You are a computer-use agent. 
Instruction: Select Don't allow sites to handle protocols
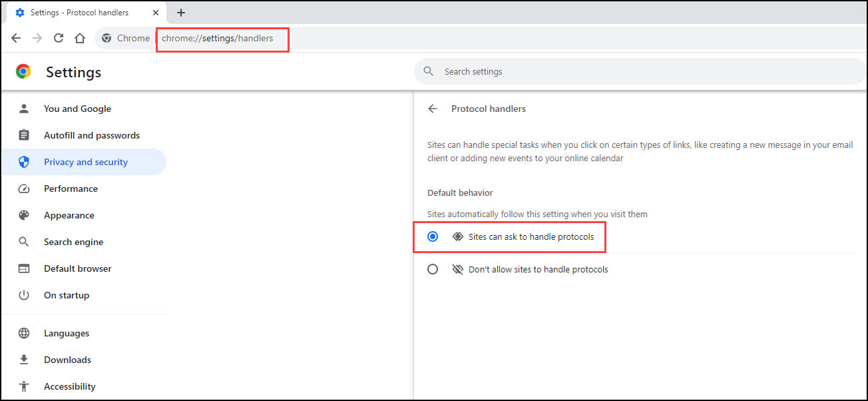(x=433, y=269)
